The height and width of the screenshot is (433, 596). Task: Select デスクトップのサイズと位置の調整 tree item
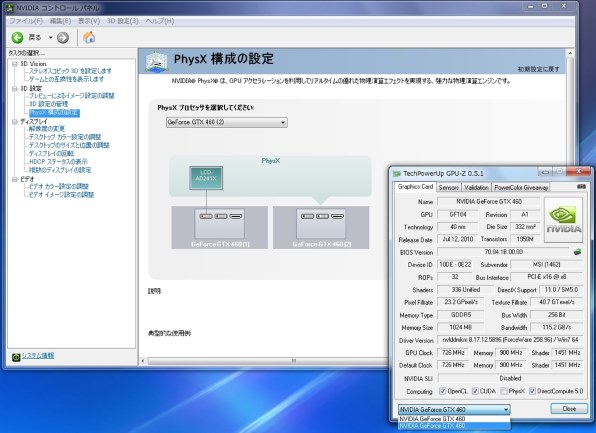click(69, 145)
